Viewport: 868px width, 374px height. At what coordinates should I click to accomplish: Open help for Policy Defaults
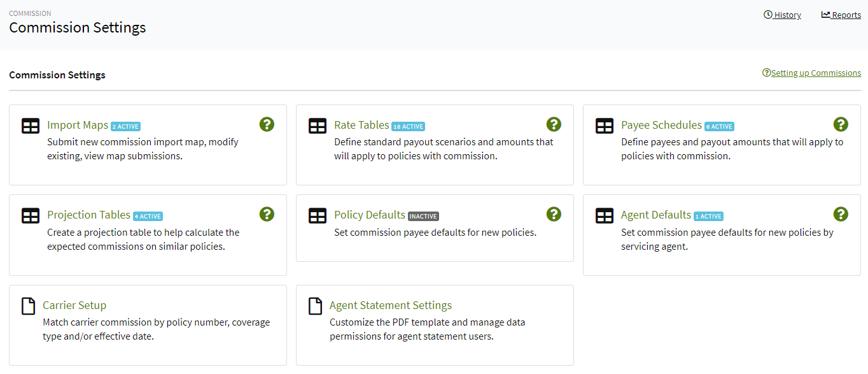tap(554, 214)
